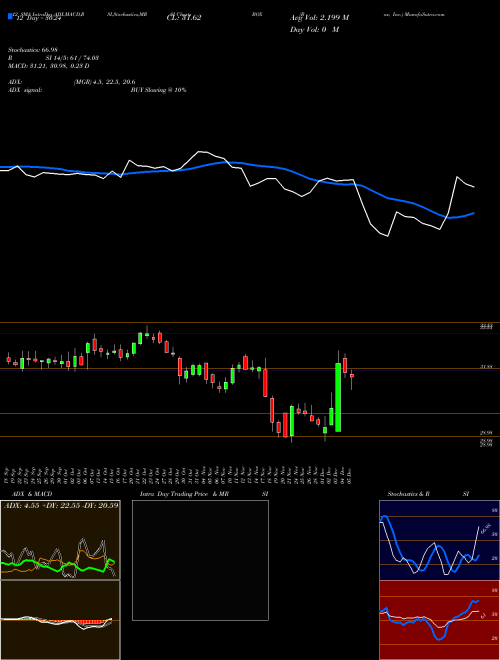Open the MACD histogram mini chart
The width and height of the screenshot is (500, 660).
click(60, 620)
